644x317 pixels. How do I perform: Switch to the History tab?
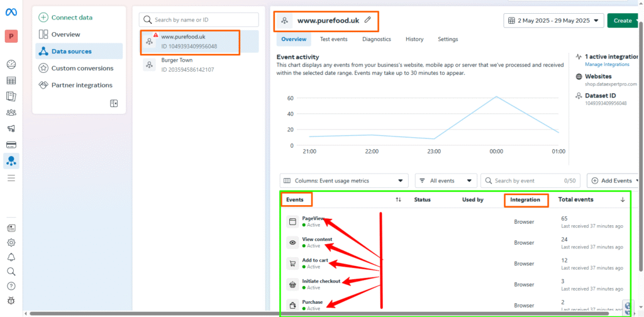pyautogui.click(x=414, y=40)
